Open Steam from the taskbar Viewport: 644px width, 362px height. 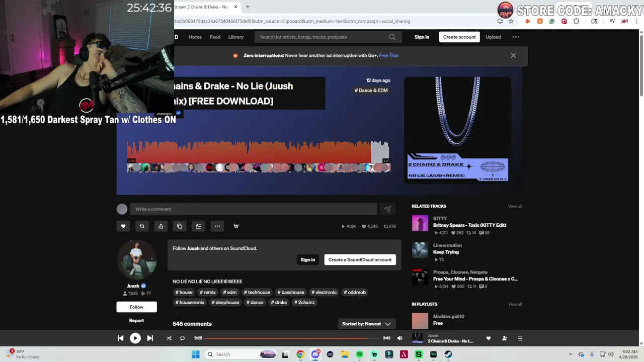tap(448, 354)
